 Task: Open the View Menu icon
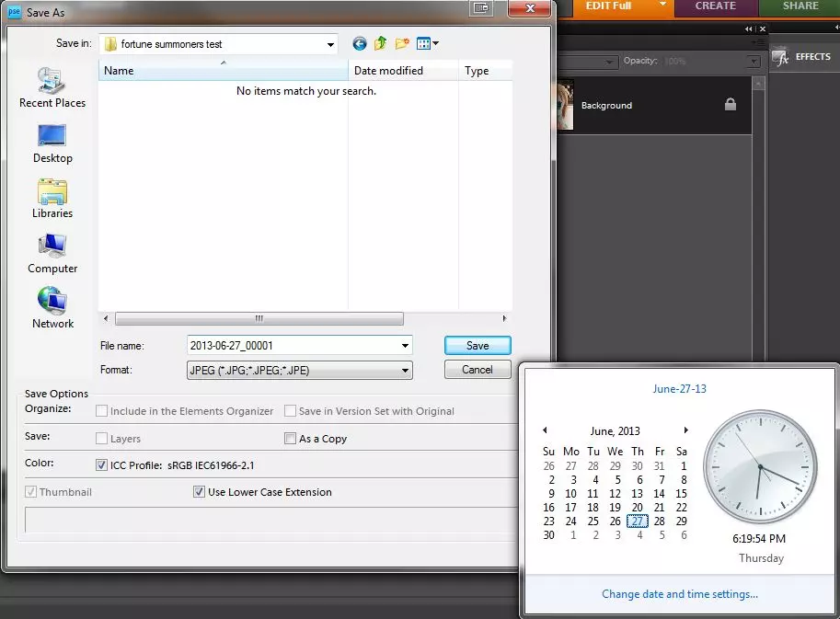pyautogui.click(x=423, y=43)
